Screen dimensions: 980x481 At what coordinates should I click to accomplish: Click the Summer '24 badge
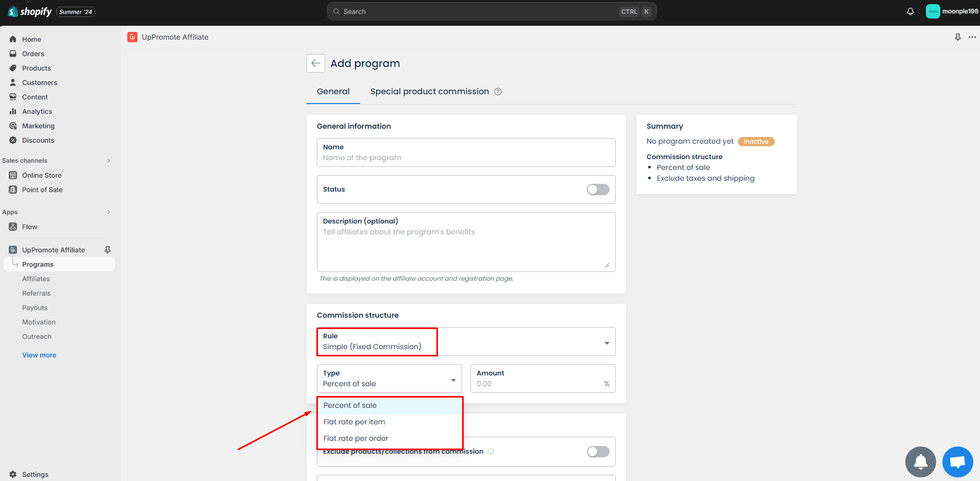pos(76,12)
